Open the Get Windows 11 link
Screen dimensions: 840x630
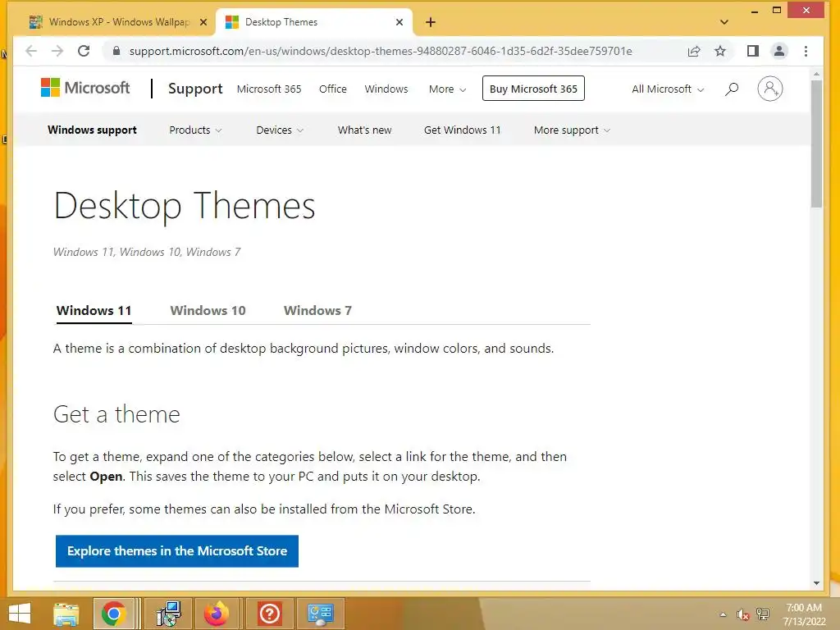click(x=463, y=130)
